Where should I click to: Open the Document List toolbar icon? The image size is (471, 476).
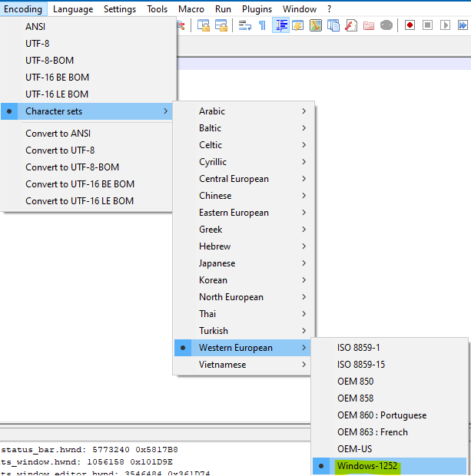(x=333, y=25)
